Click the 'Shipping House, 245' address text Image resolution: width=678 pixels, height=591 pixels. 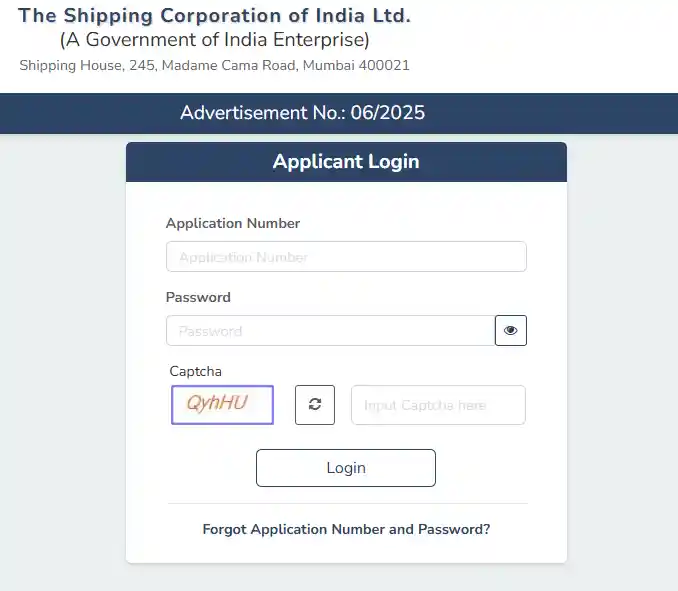(84, 66)
